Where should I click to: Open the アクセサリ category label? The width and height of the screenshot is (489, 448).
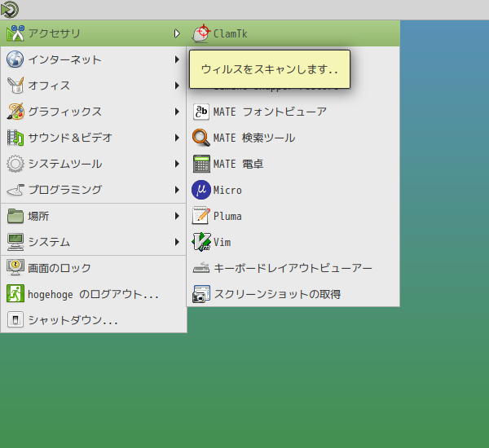coord(55,33)
